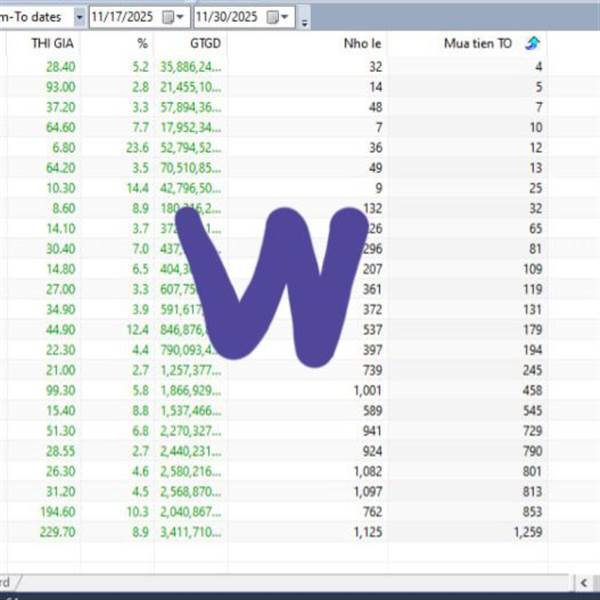The image size is (600, 600).
Task: Click the 5.2 percent cell
Action: pos(140,67)
